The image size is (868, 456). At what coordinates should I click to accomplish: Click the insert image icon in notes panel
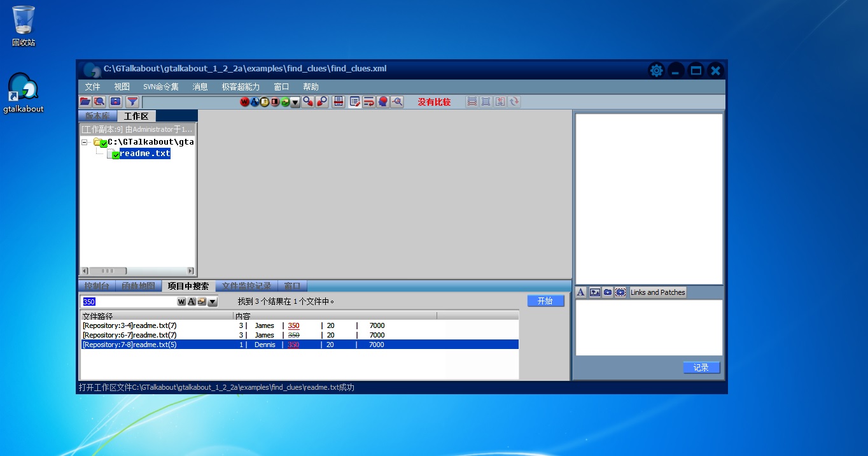point(595,292)
